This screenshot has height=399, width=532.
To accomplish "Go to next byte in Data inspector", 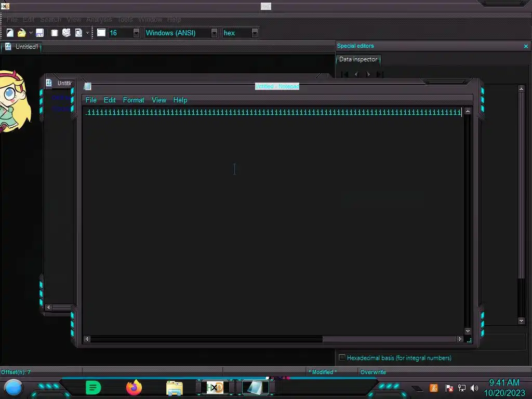I will point(368,74).
